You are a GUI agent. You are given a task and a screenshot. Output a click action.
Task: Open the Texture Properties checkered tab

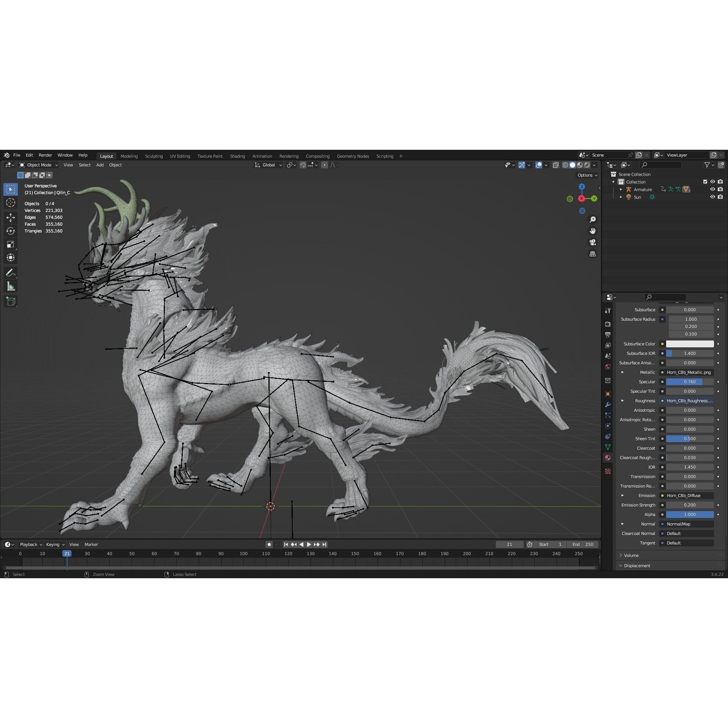pyautogui.click(x=608, y=471)
